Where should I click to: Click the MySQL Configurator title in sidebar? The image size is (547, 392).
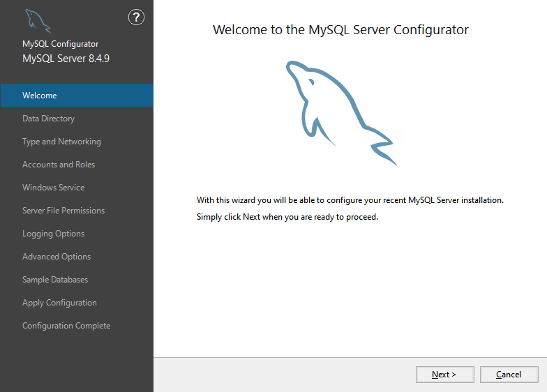point(60,44)
